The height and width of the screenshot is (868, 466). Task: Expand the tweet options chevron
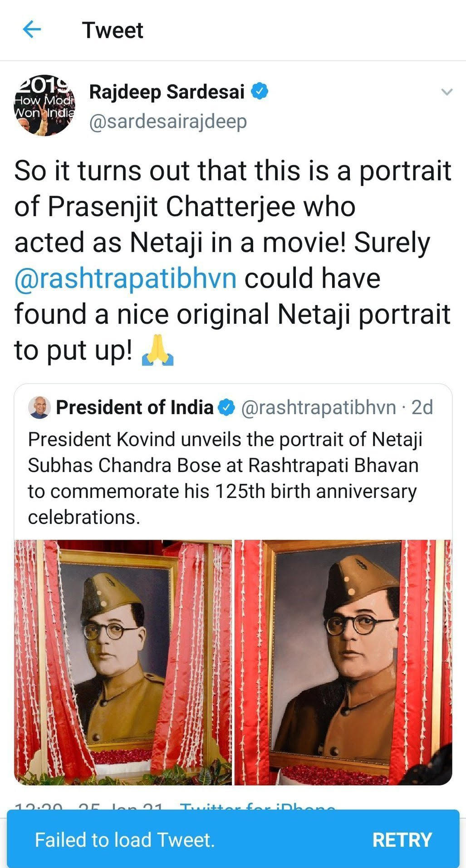click(x=447, y=92)
